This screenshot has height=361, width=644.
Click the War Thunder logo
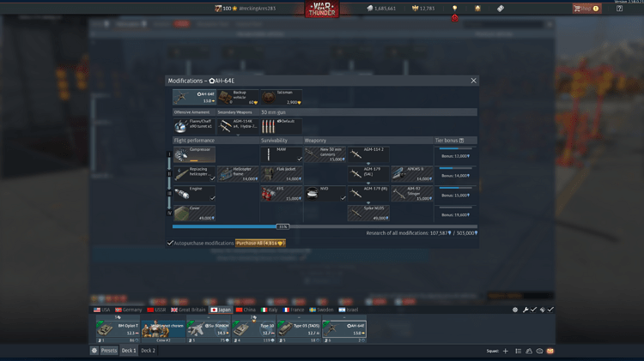click(x=322, y=9)
